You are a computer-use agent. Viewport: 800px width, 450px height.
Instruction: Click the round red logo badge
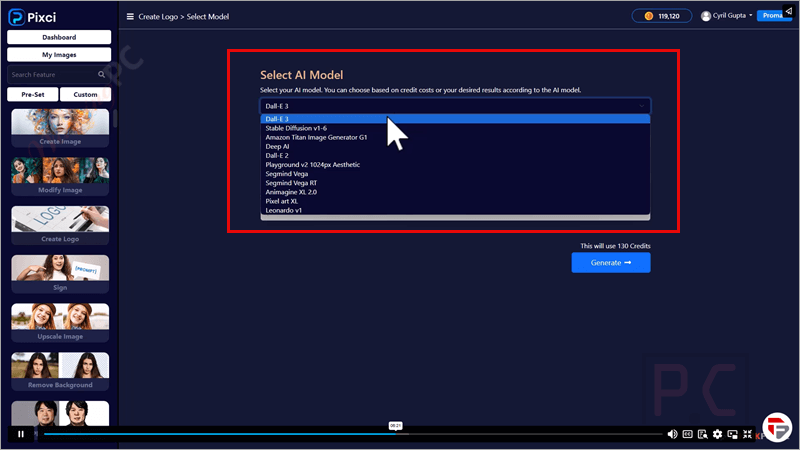click(x=777, y=427)
